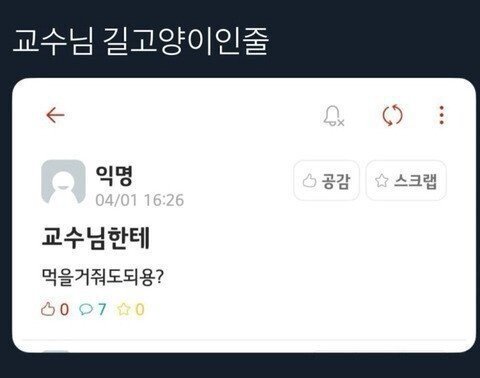Click the thumbs-up icon inside 공감
The image size is (480, 378).
tap(309, 181)
